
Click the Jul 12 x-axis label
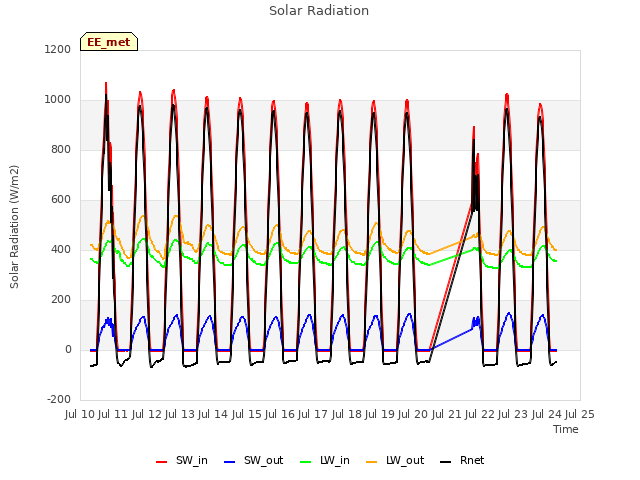coord(147,414)
